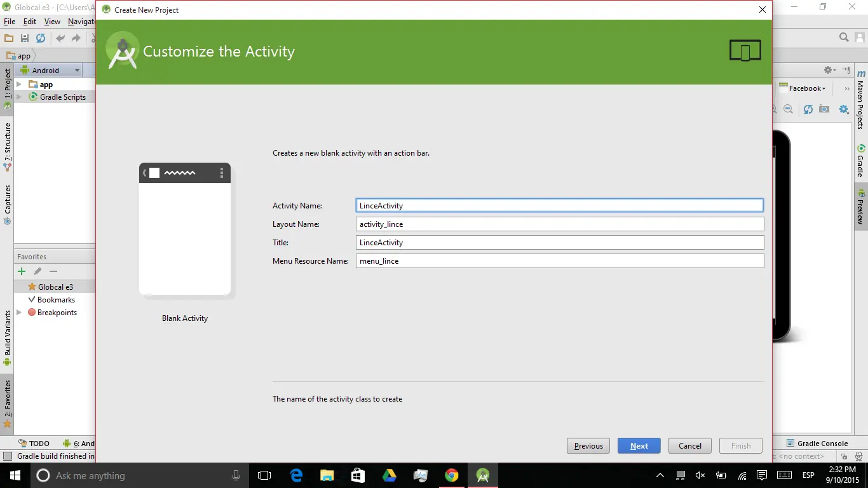Image resolution: width=868 pixels, height=488 pixels.
Task: Open the blue gear options in Preview toolbar
Action: click(844, 109)
